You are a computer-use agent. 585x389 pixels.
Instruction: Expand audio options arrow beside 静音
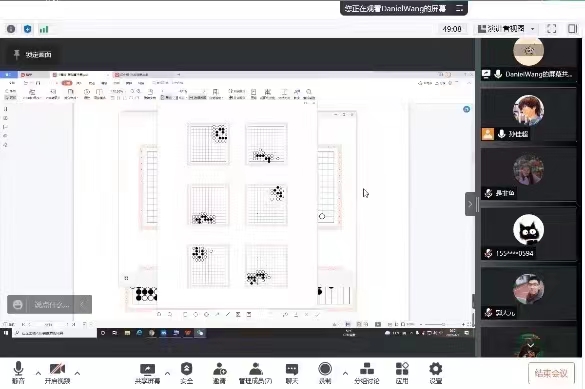(x=38, y=373)
